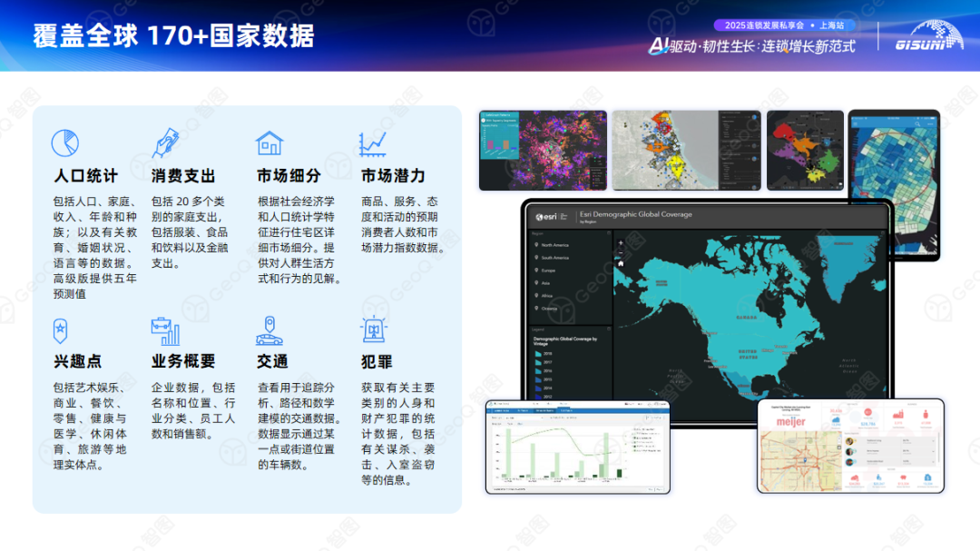Click the AI驱动·韧性生长 slogan text

coord(752,46)
